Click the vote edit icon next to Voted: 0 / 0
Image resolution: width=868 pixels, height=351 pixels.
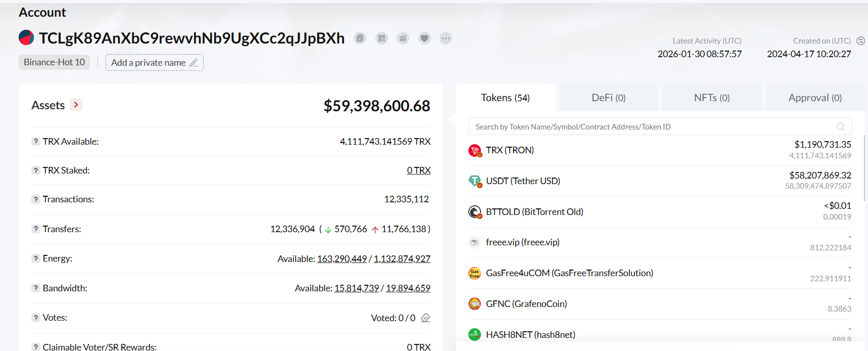[x=425, y=318]
